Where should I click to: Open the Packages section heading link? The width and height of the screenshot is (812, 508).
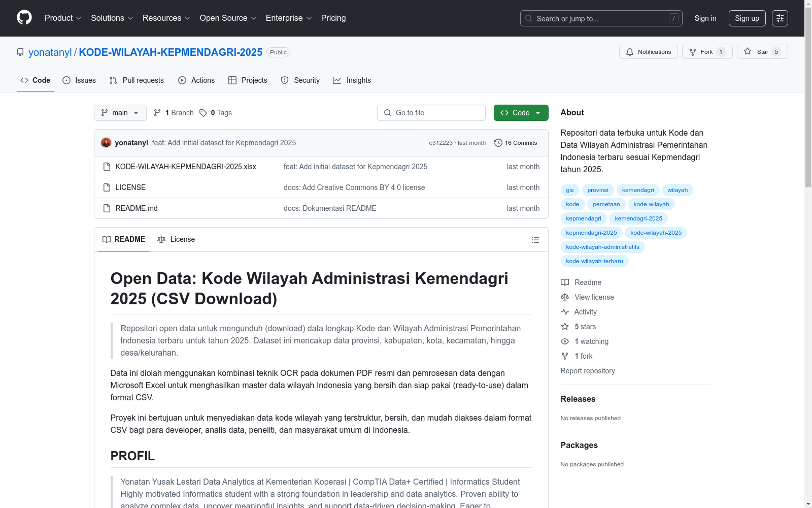579,446
